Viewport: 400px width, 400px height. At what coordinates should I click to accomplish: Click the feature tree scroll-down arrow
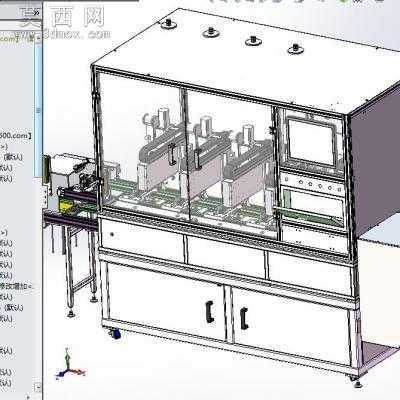[x=38, y=388]
